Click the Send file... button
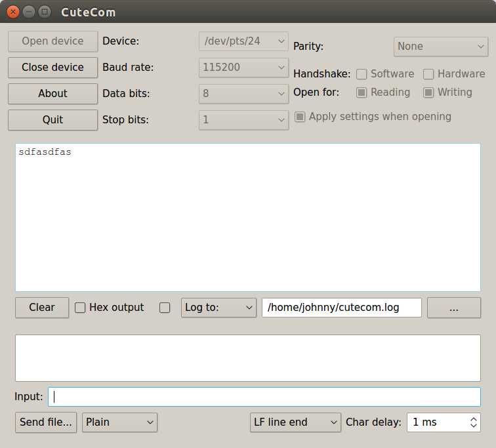Screen dimensions: 496x448 tap(46, 422)
